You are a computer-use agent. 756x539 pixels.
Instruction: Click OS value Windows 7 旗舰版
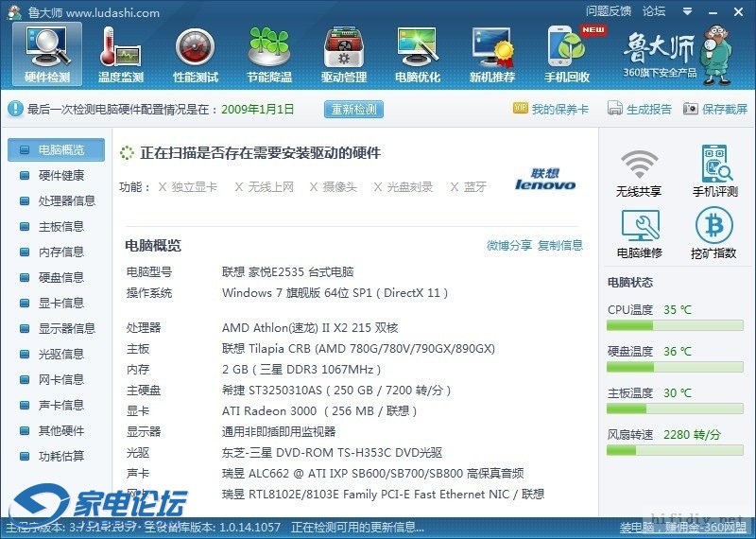coord(335,293)
